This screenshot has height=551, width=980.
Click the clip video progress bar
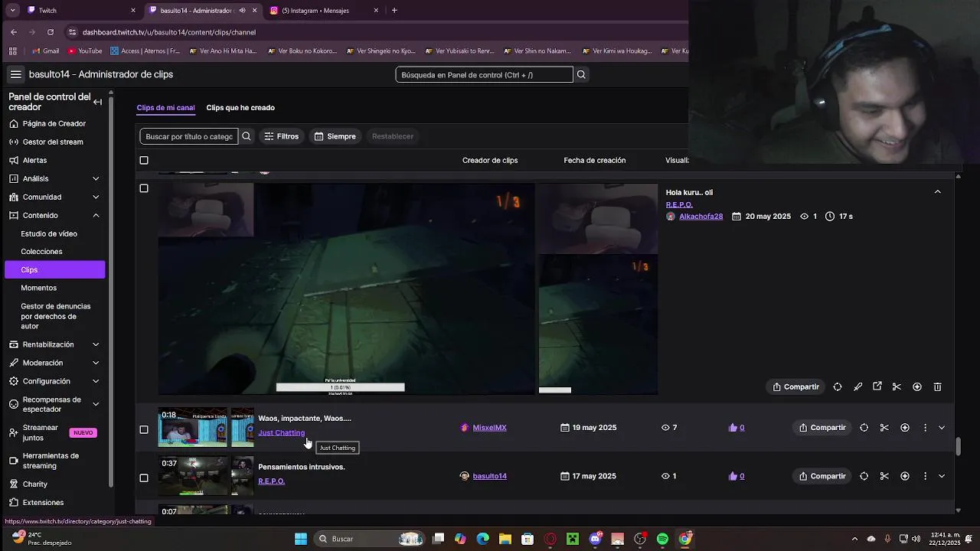(340, 387)
